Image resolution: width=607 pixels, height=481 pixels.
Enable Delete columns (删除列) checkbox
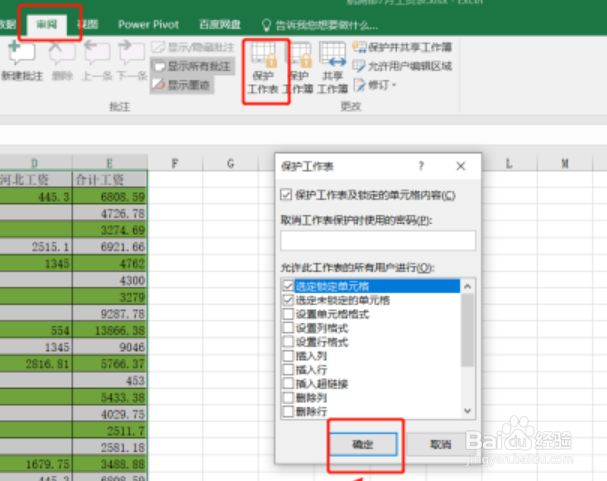click(x=288, y=397)
